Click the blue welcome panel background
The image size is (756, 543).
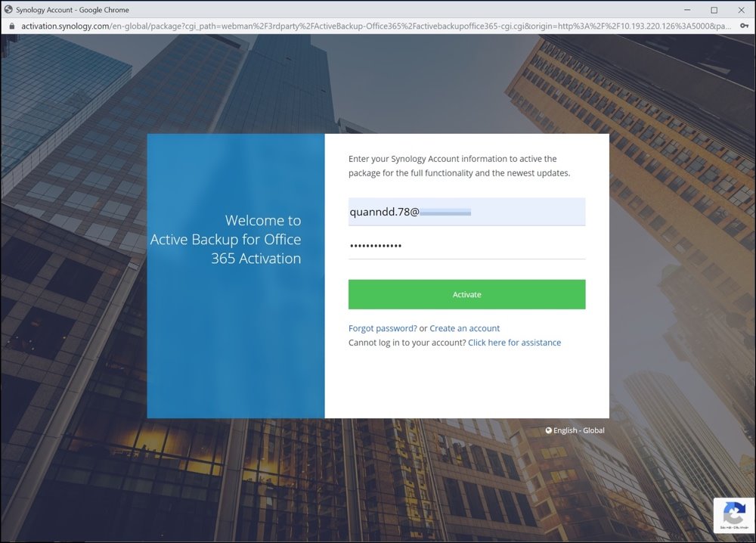235,348
